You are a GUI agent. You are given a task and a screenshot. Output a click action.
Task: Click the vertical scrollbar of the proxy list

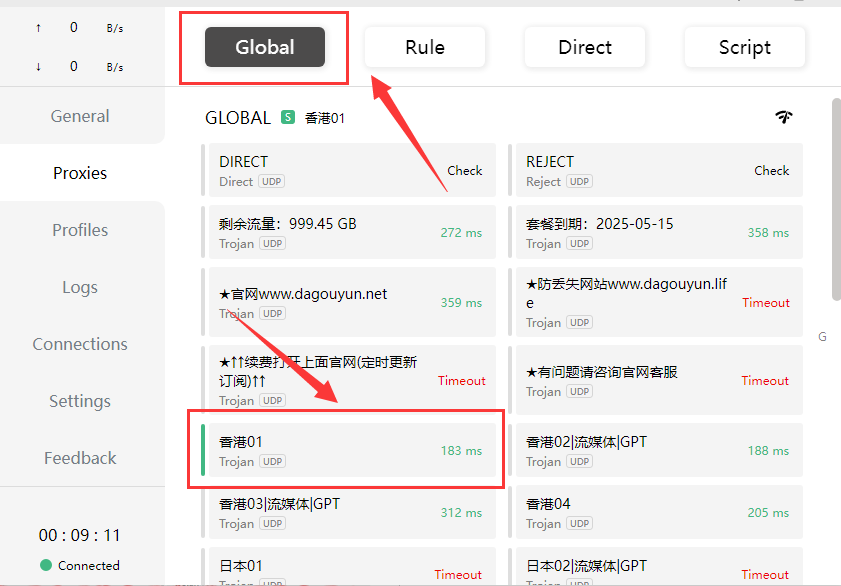point(835,200)
